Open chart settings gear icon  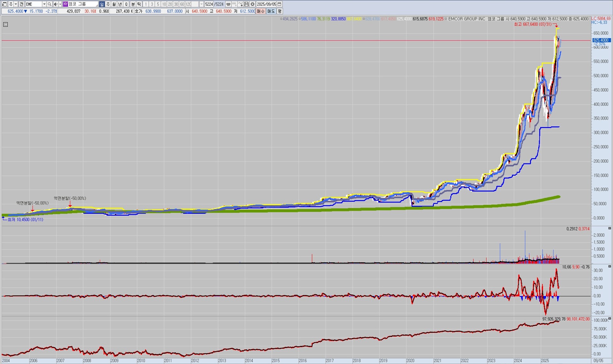(253, 4)
